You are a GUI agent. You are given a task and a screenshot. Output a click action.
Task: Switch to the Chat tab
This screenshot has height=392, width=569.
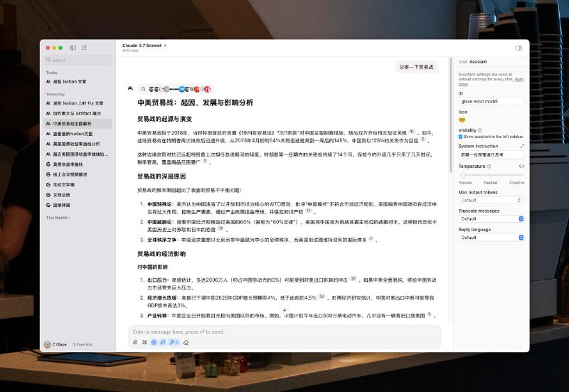(x=462, y=62)
